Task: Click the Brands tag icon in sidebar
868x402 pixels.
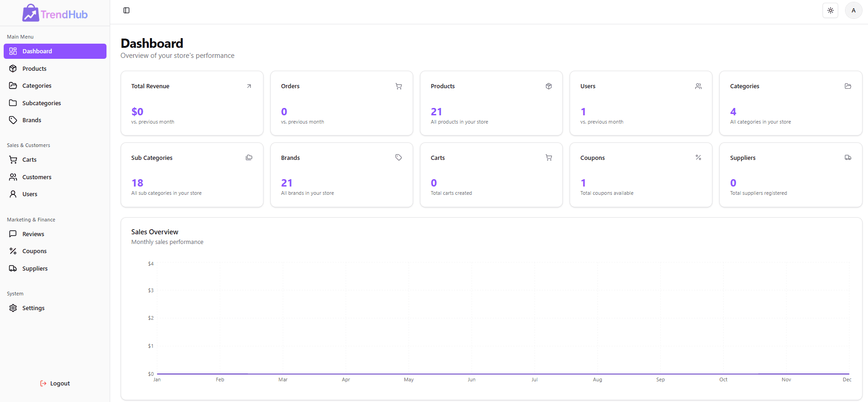Action: coord(13,120)
